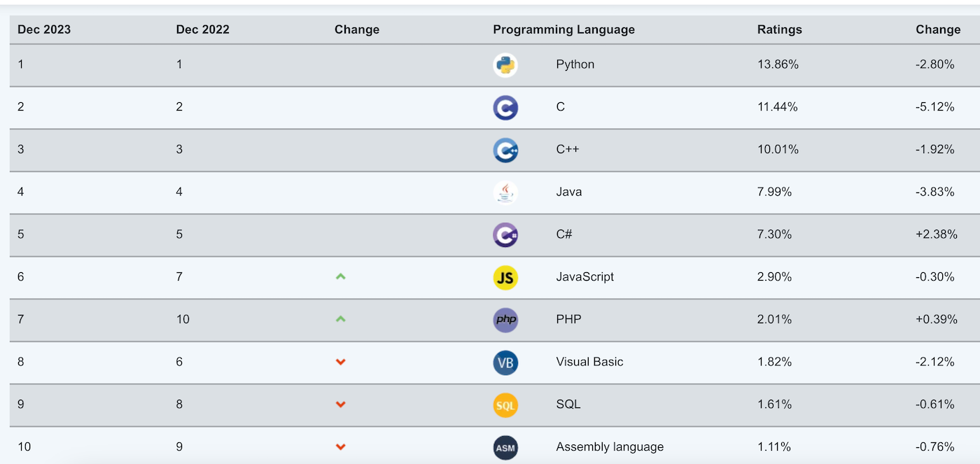Click the Ratings column header
The width and height of the screenshot is (980, 464).
779,29
